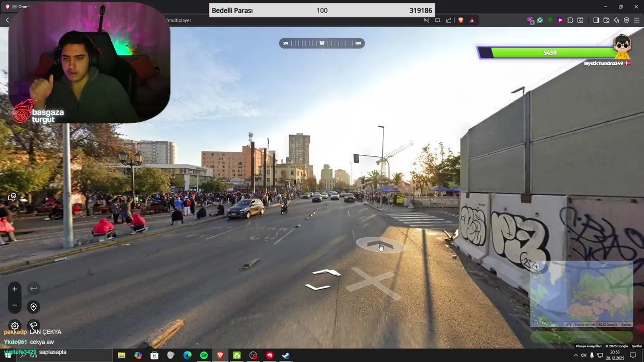Open the OBS Studio taskbar icon
Image resolution: width=644 pixels, height=362 pixels.
[253, 355]
